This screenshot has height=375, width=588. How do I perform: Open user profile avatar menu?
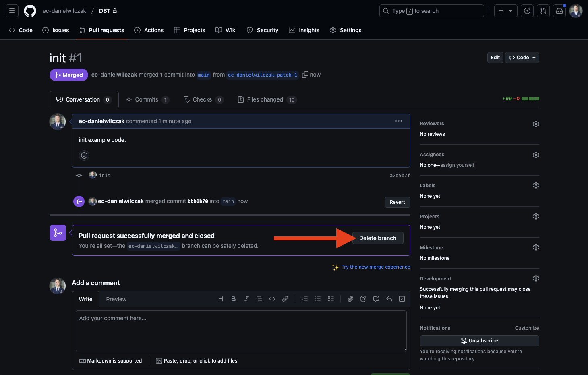tap(576, 11)
